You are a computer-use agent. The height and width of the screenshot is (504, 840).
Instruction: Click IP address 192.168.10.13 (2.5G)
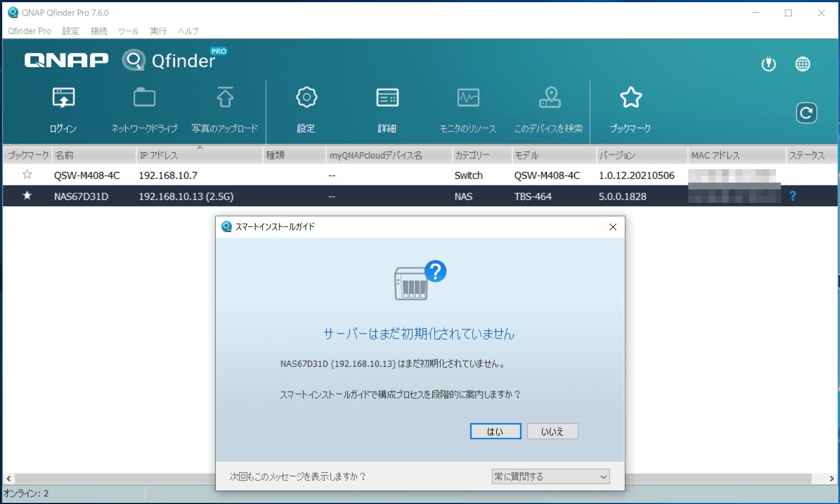(x=186, y=196)
